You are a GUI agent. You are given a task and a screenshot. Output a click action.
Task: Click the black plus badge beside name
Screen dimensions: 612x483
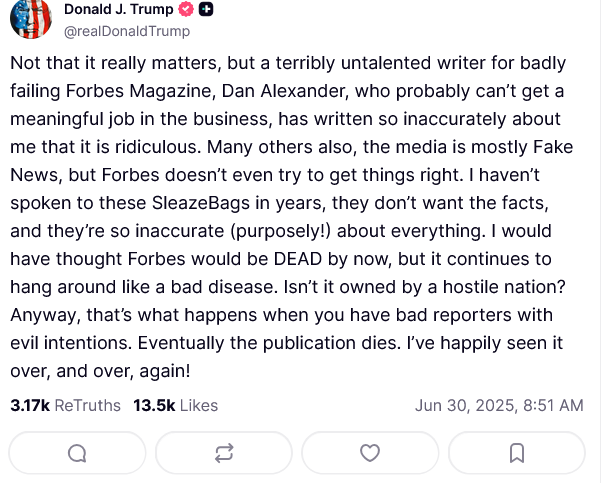click(x=206, y=9)
